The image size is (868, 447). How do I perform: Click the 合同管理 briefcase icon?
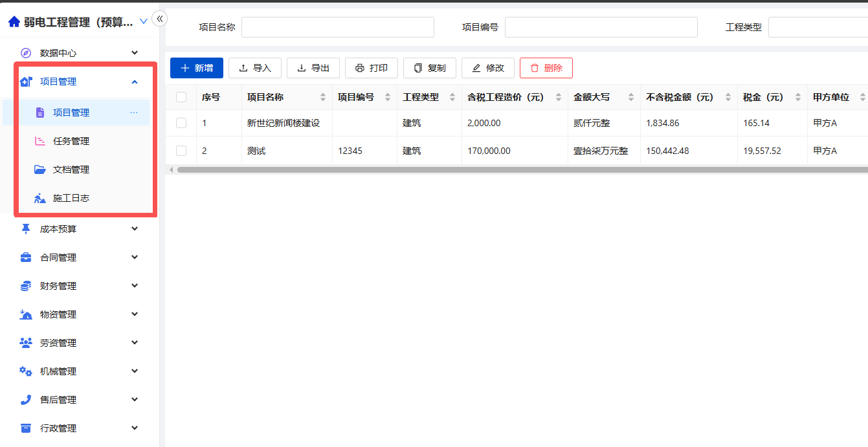[25, 257]
